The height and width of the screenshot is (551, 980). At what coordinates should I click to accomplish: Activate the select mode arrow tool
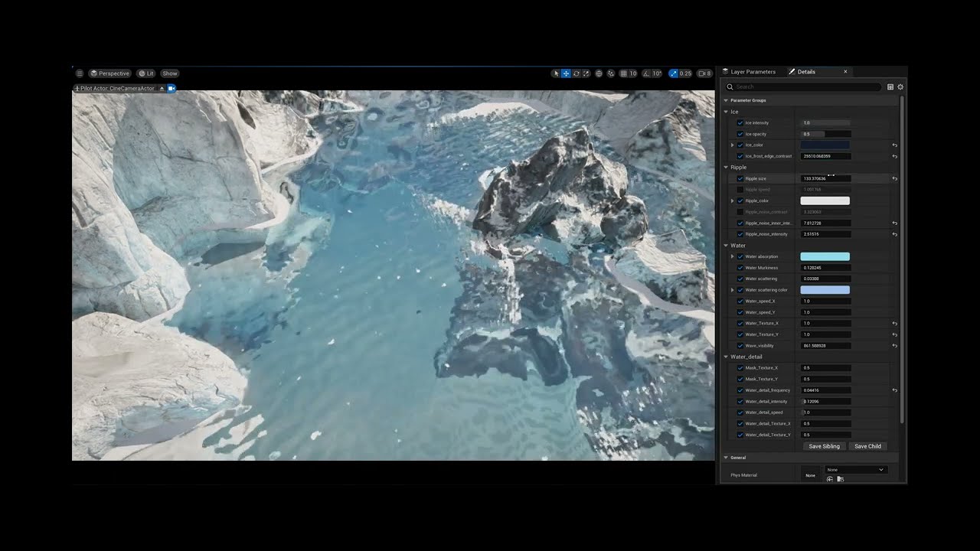(556, 73)
